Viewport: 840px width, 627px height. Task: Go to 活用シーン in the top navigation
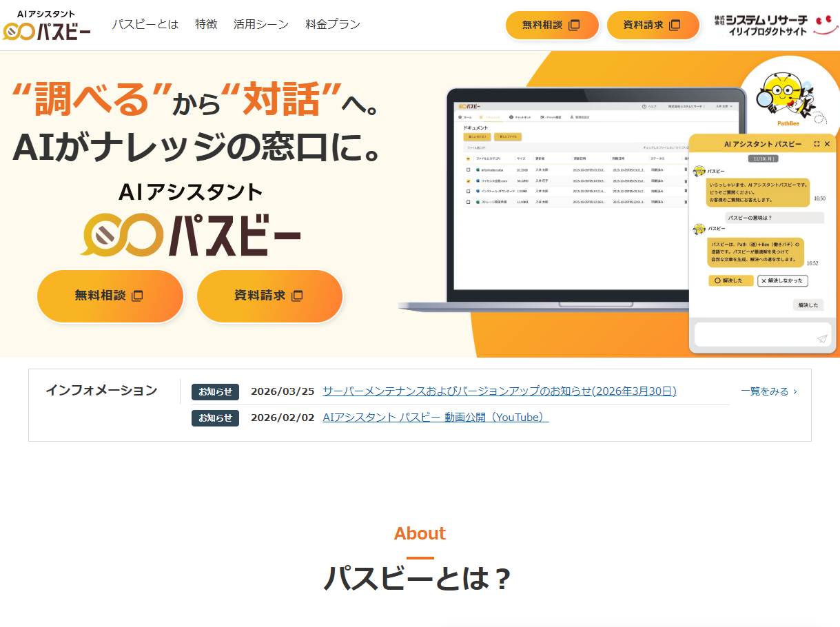click(x=261, y=24)
